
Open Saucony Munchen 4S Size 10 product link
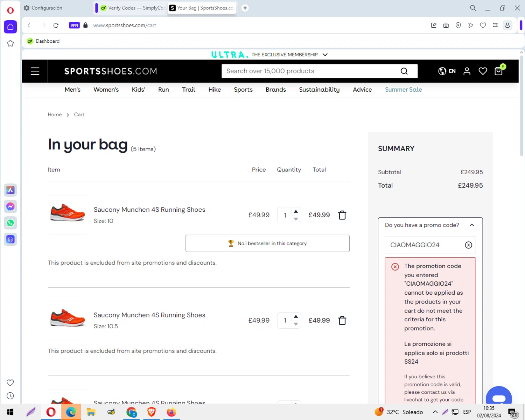pyautogui.click(x=149, y=210)
